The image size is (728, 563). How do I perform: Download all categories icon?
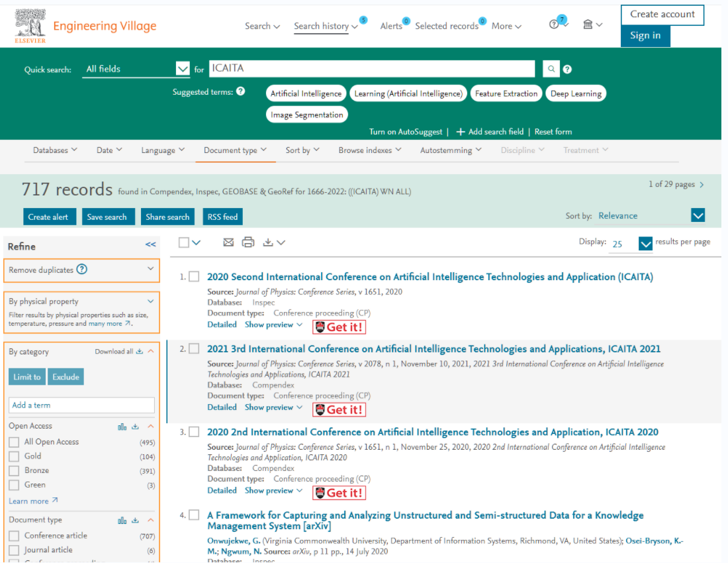click(x=139, y=351)
